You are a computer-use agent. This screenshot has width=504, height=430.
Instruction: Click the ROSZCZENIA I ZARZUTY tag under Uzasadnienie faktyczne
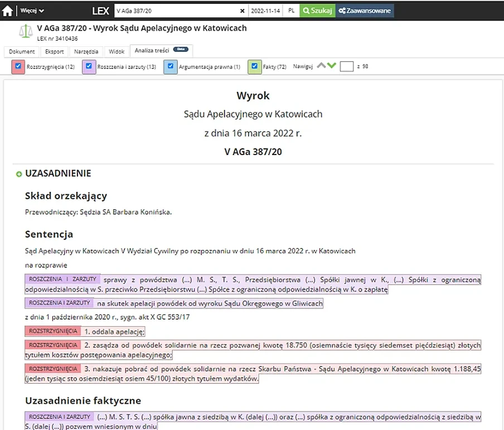point(60,417)
